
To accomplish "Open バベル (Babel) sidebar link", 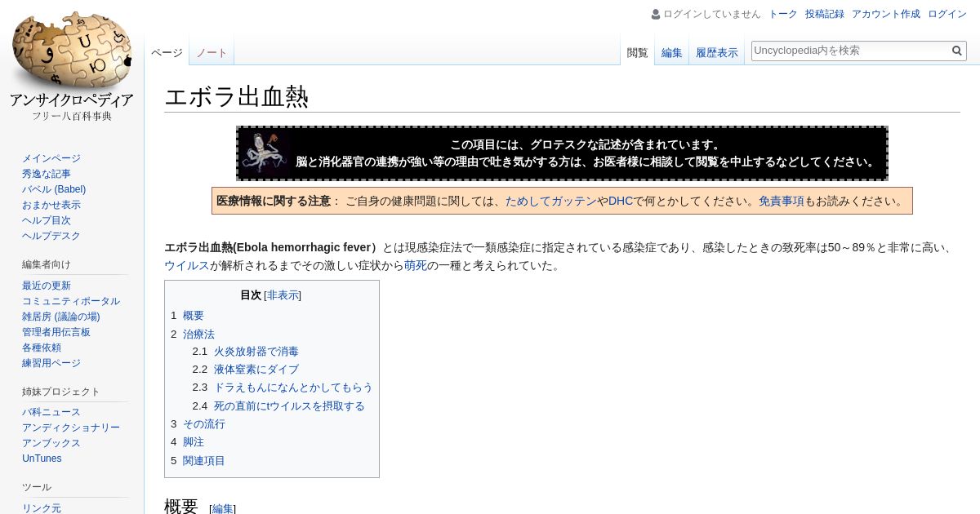I will pyautogui.click(x=54, y=189).
